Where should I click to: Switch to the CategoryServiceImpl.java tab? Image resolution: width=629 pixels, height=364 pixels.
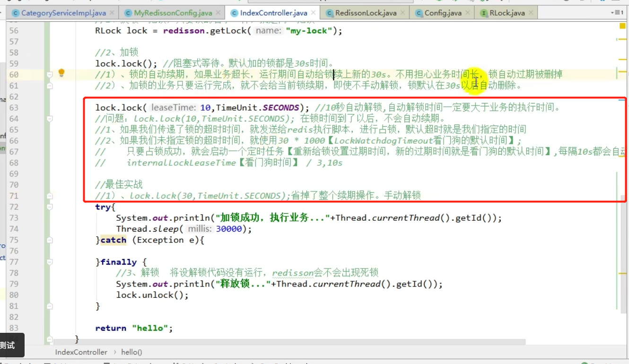point(63,13)
